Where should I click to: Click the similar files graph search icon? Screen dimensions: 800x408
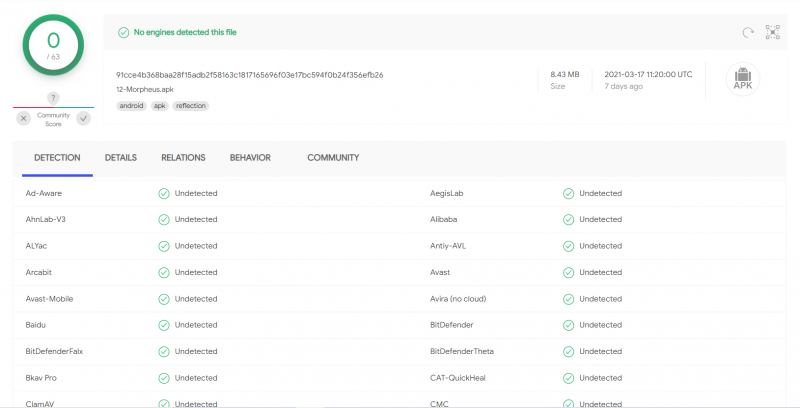(772, 32)
